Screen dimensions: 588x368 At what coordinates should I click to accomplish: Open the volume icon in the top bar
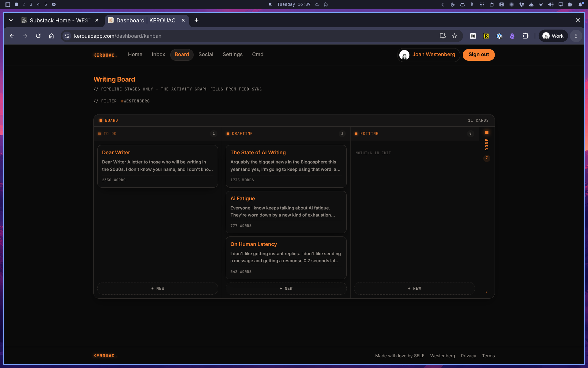[x=551, y=4]
